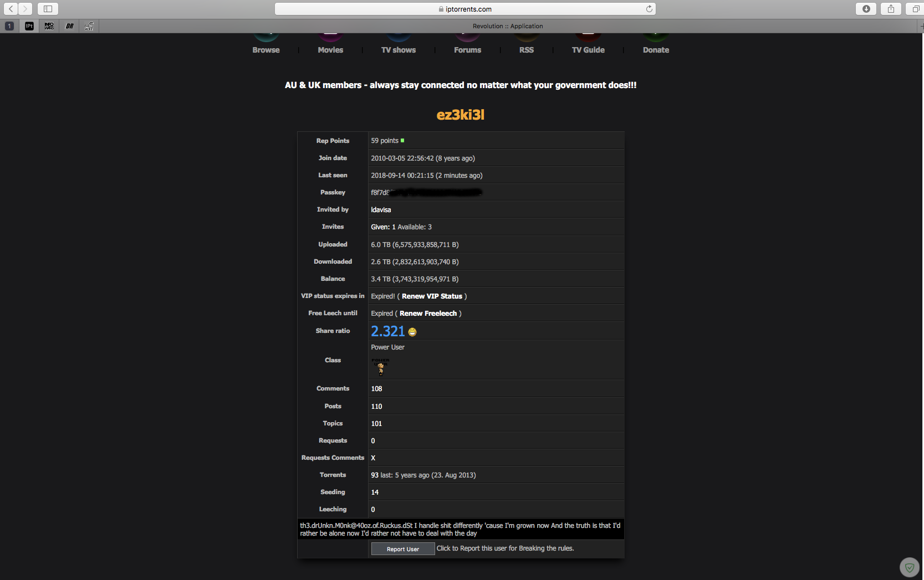
Task: Show the tab overview button
Action: pyautogui.click(x=916, y=9)
